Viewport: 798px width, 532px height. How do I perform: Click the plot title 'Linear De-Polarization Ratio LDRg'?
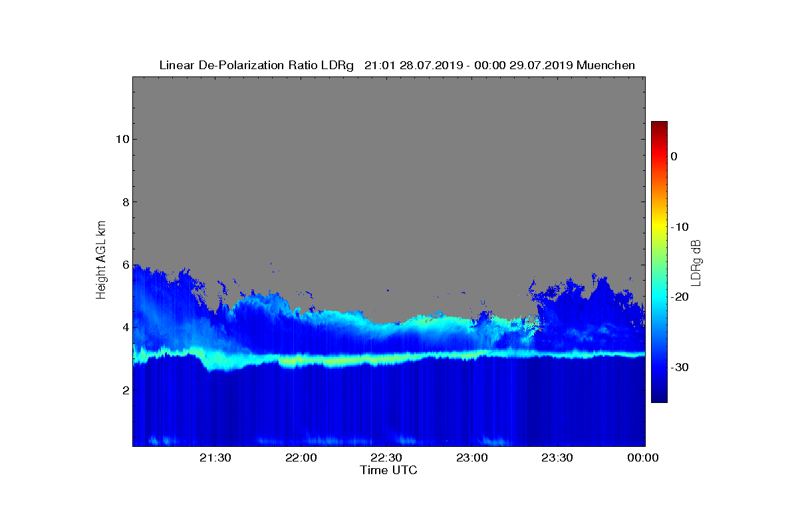pos(257,65)
